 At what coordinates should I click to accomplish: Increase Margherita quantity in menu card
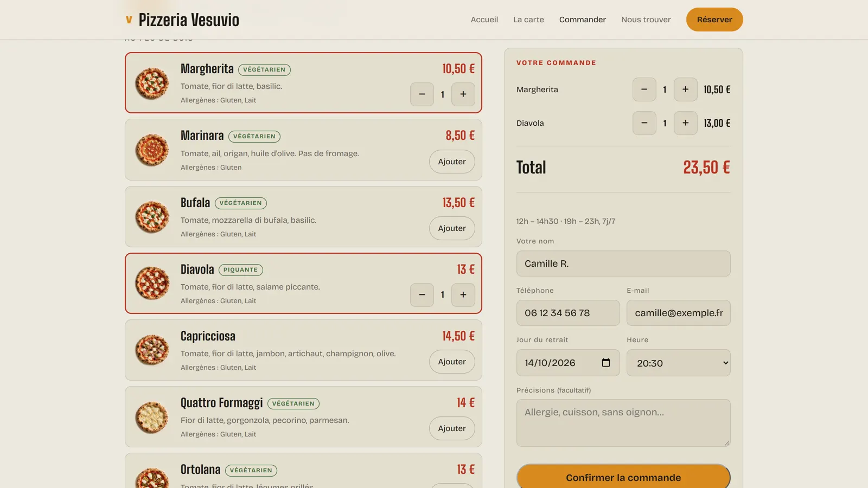[x=463, y=94]
